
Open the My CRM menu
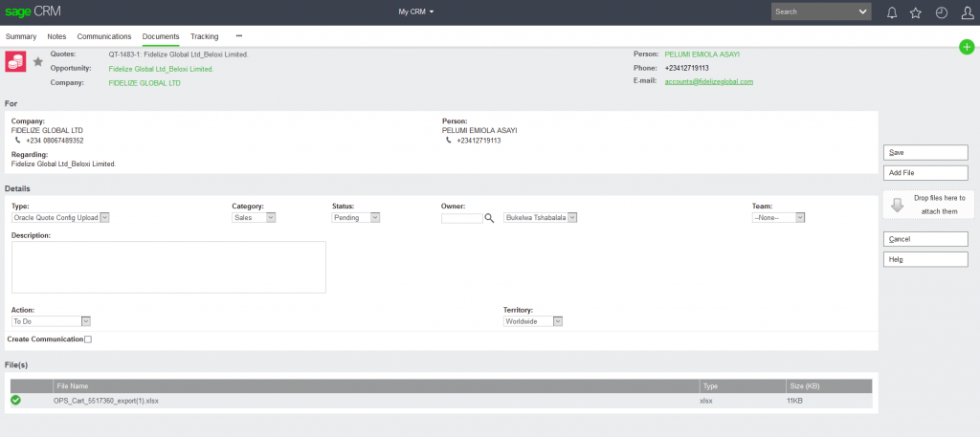(x=416, y=12)
